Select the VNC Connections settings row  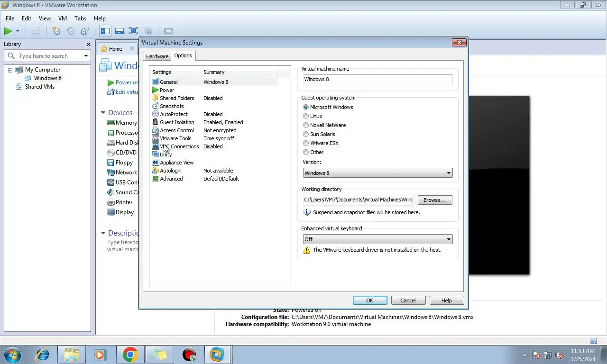[x=214, y=146]
